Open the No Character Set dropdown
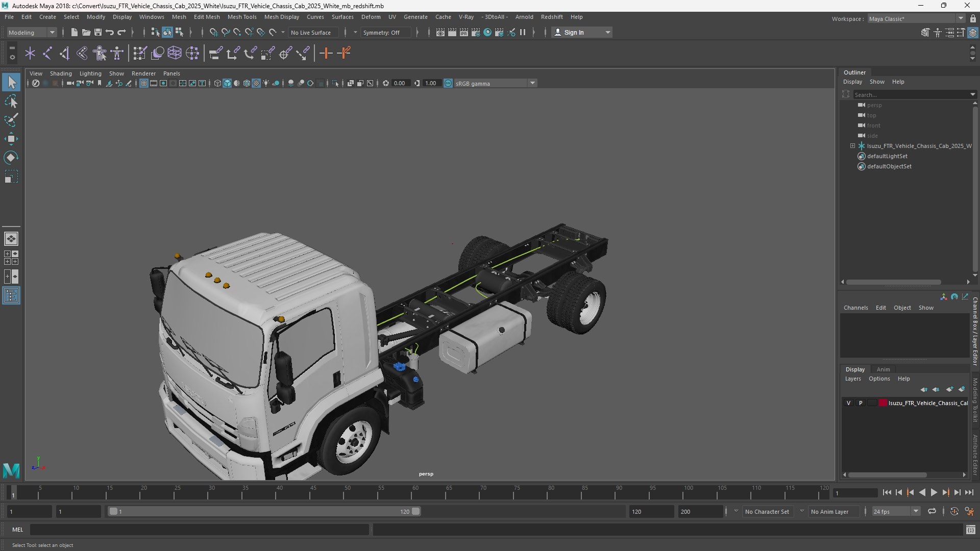The width and height of the screenshot is (980, 551). click(x=767, y=511)
